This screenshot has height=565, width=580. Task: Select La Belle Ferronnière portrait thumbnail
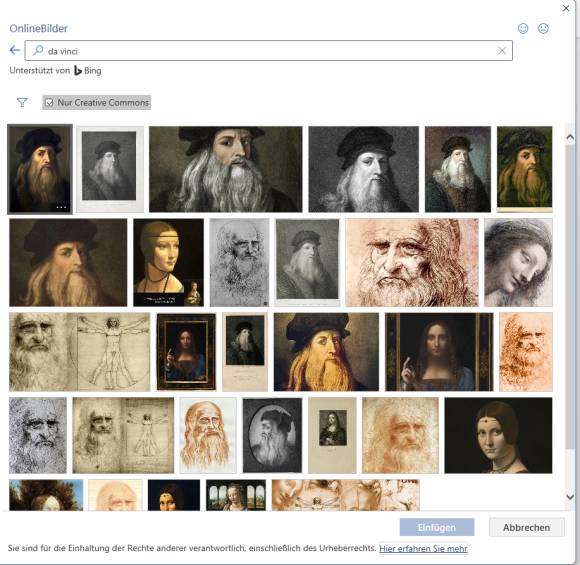pos(498,435)
